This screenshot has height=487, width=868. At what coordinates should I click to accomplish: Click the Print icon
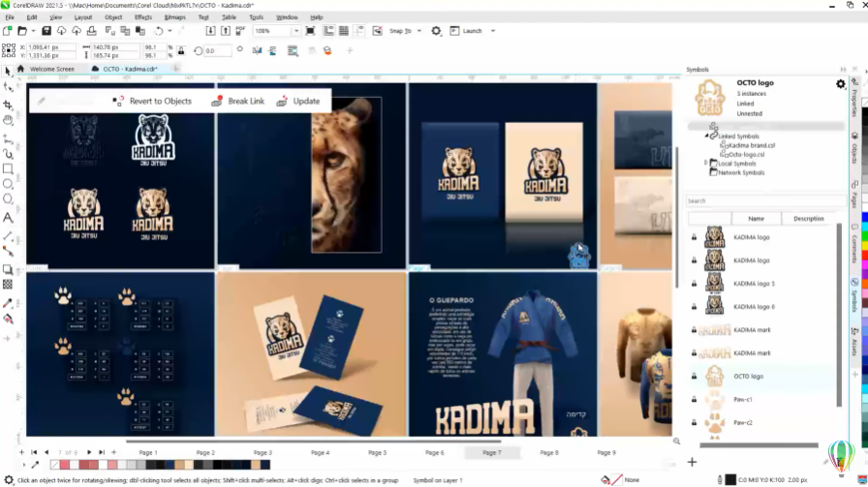91,31
